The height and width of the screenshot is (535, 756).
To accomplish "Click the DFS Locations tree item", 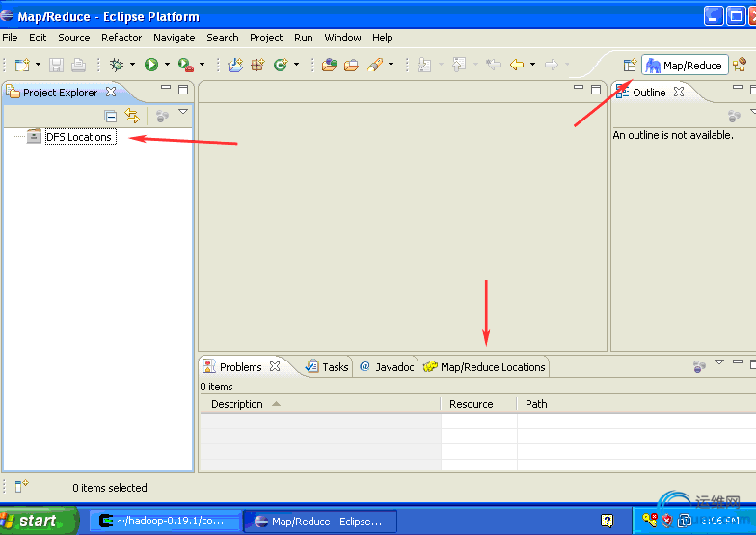I will coord(79,137).
